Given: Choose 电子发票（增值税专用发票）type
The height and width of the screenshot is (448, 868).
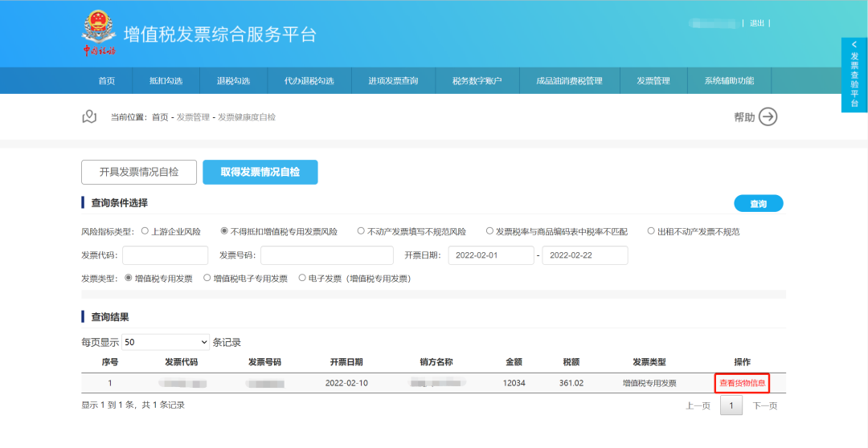Looking at the screenshot, I should [x=302, y=279].
